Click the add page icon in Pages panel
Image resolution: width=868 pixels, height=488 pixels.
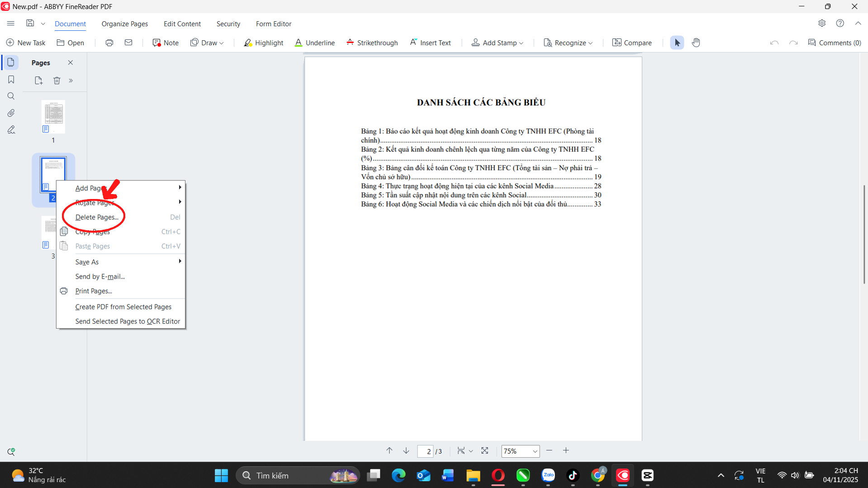(38, 81)
